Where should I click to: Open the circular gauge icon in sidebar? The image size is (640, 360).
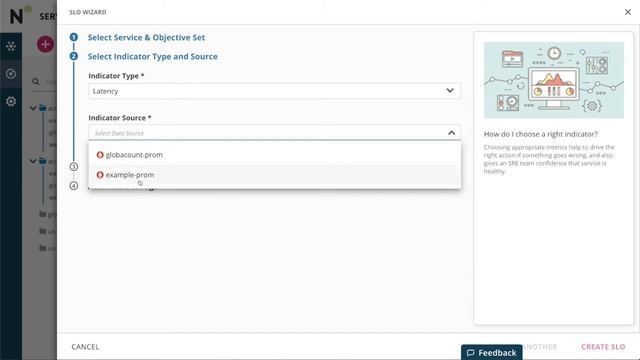(x=11, y=73)
